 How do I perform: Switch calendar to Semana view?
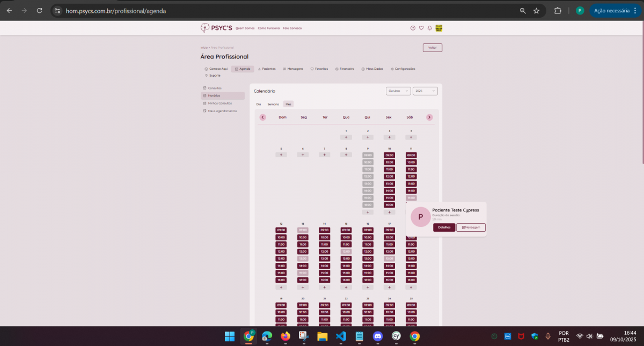pyautogui.click(x=273, y=104)
